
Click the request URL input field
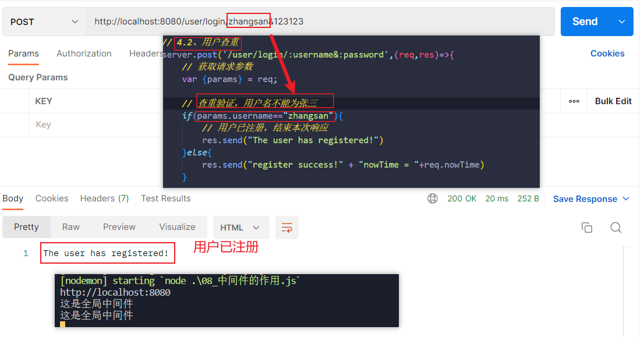(x=408, y=22)
